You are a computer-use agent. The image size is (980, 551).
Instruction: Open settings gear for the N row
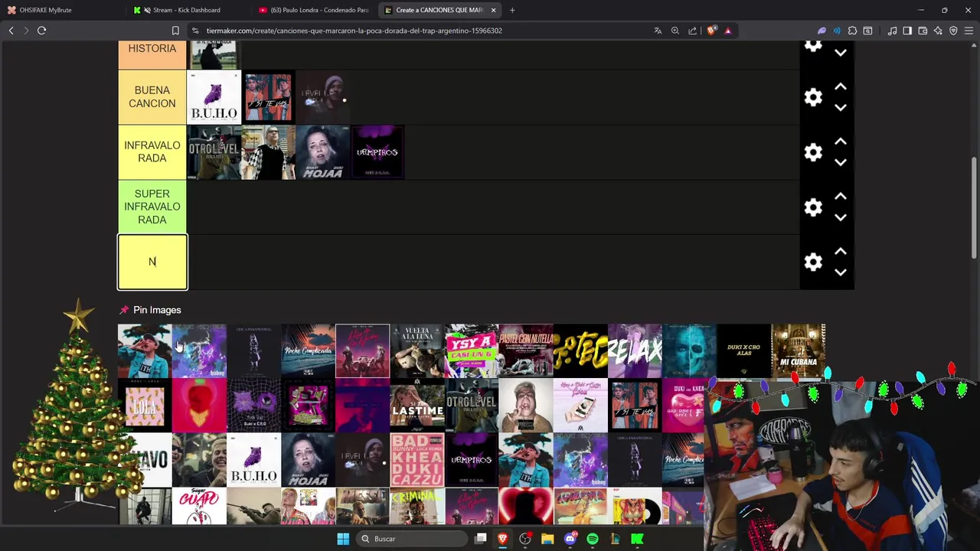click(x=813, y=262)
